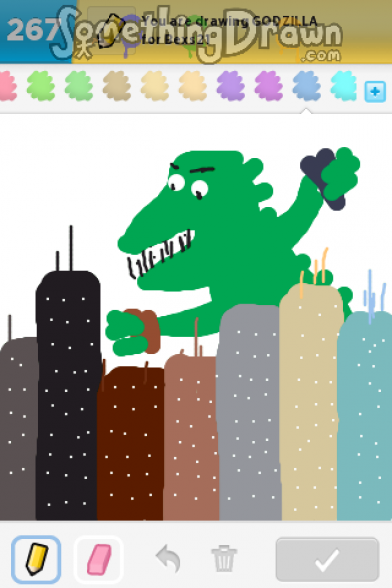The height and width of the screenshot is (588, 392).
Task: Select the yellow pencil drawing tool
Action: click(x=36, y=559)
